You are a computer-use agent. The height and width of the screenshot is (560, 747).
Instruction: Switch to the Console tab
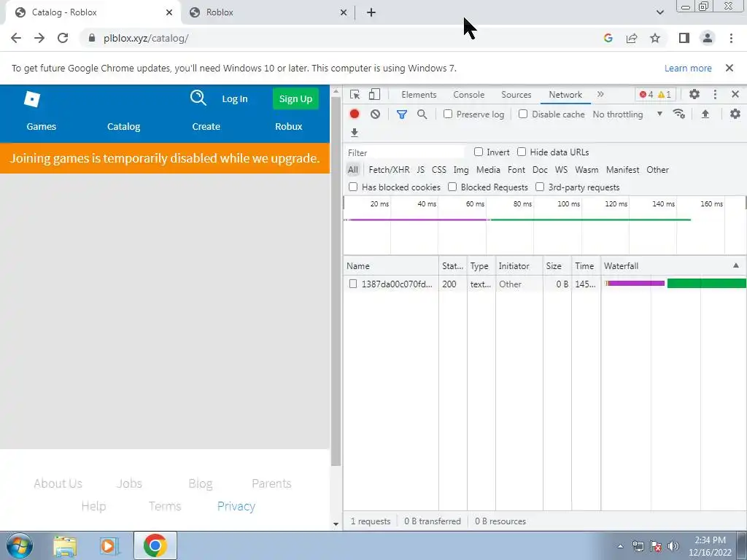pyautogui.click(x=469, y=94)
